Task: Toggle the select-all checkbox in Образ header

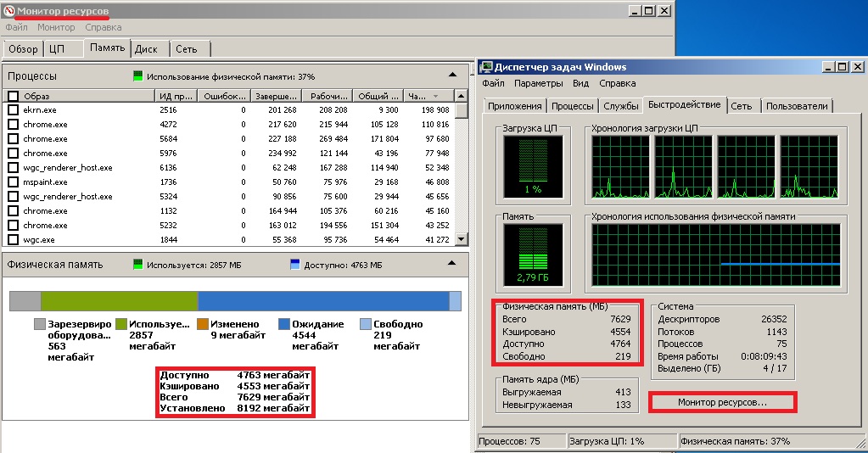Action: 13,96
